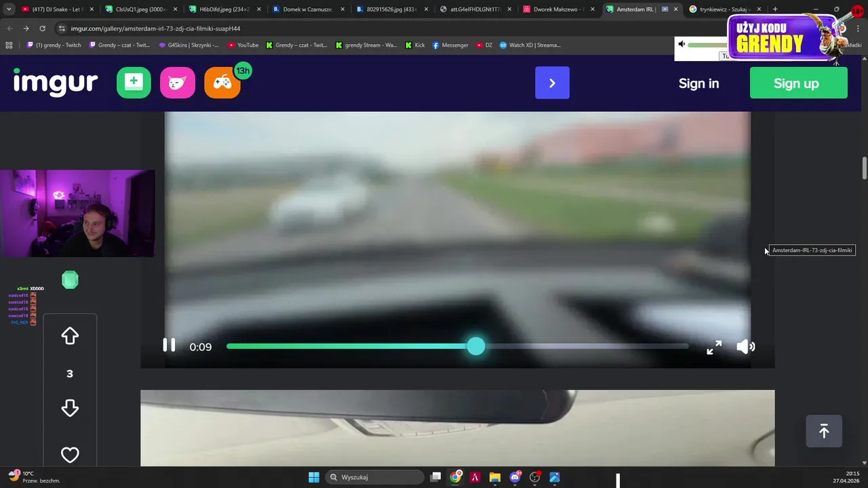
Task: Click the Sign up button
Action: pyautogui.click(x=798, y=83)
